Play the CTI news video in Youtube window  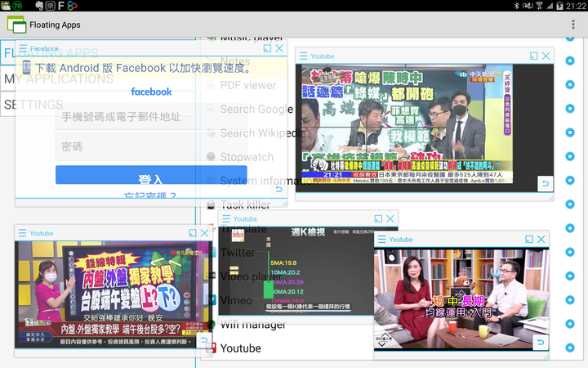407,124
